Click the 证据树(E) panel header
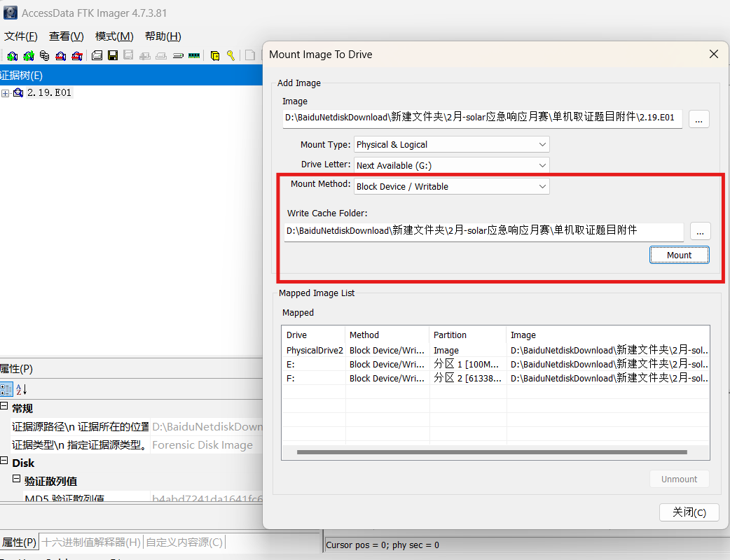Screen dimensions: 730x560 [131, 76]
